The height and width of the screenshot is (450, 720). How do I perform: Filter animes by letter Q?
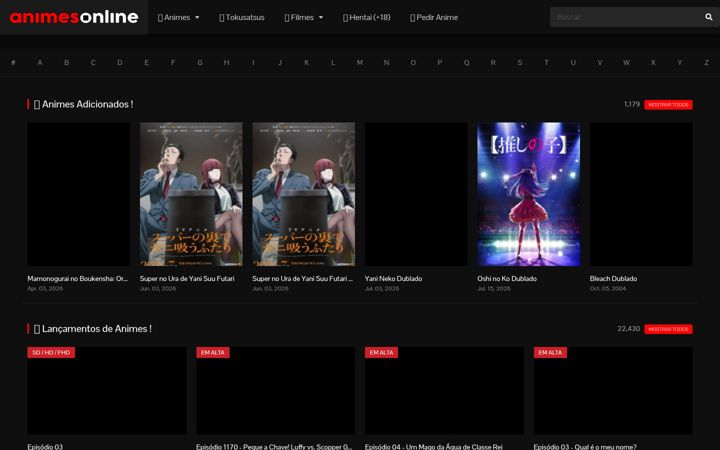(x=466, y=62)
